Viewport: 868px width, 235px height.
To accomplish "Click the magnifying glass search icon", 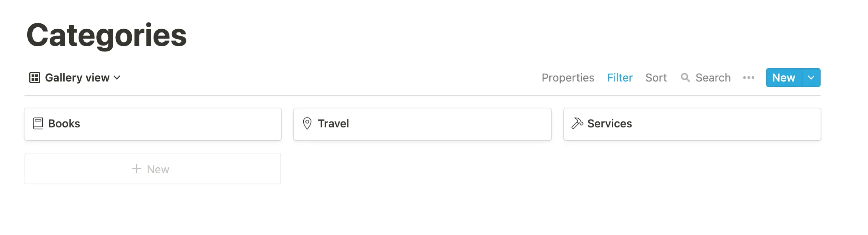I will (685, 78).
